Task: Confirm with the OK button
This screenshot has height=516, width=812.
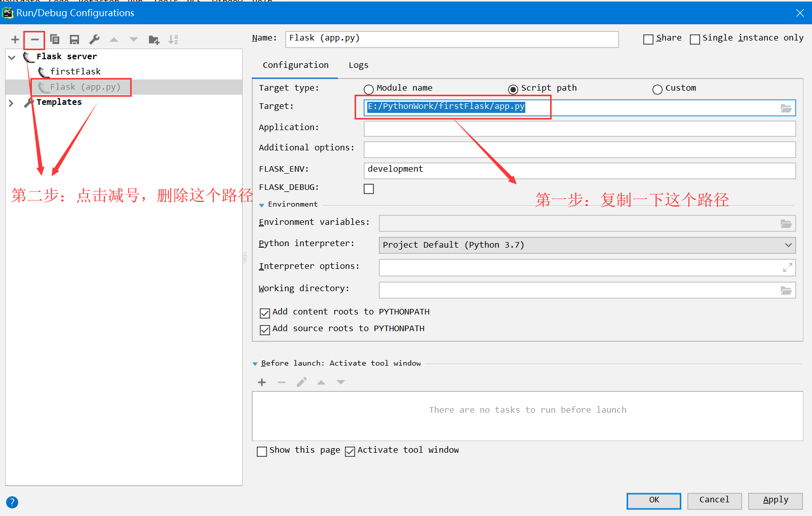Action: point(654,500)
